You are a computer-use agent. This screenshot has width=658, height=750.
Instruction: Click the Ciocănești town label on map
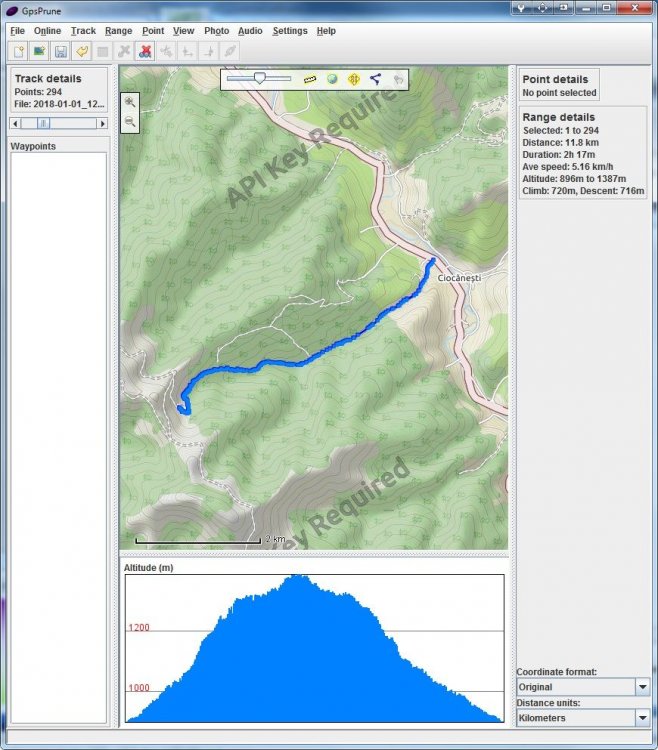[x=459, y=278]
